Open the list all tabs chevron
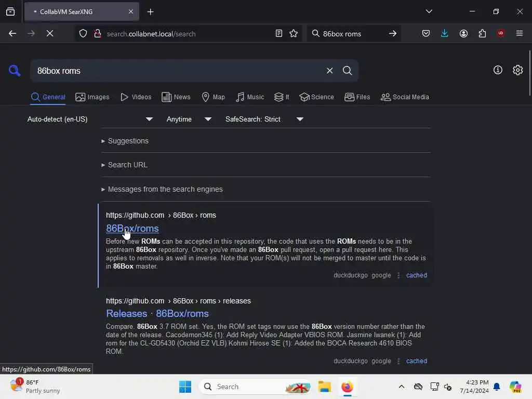Screen dimensions: 532x399 [x=429, y=11]
